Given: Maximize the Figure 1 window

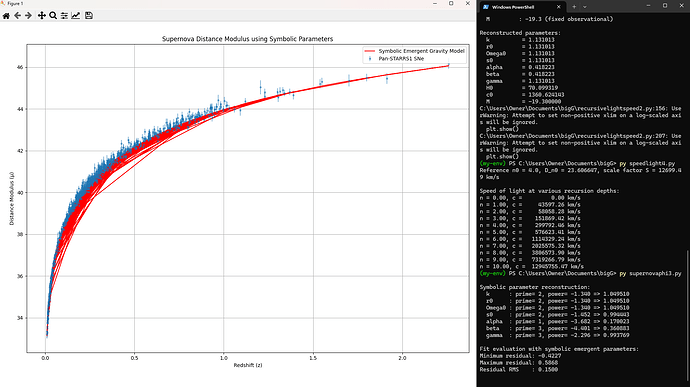Looking at the screenshot, I should [451, 4].
